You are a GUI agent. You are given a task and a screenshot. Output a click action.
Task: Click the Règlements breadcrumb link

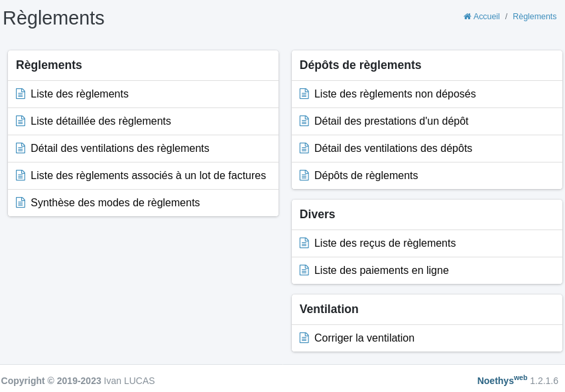[x=534, y=16]
